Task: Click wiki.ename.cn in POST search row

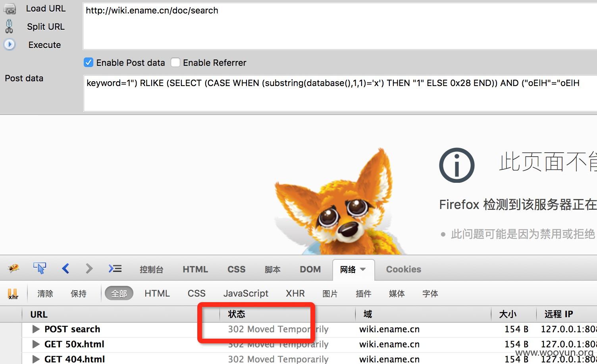Action: [389, 329]
